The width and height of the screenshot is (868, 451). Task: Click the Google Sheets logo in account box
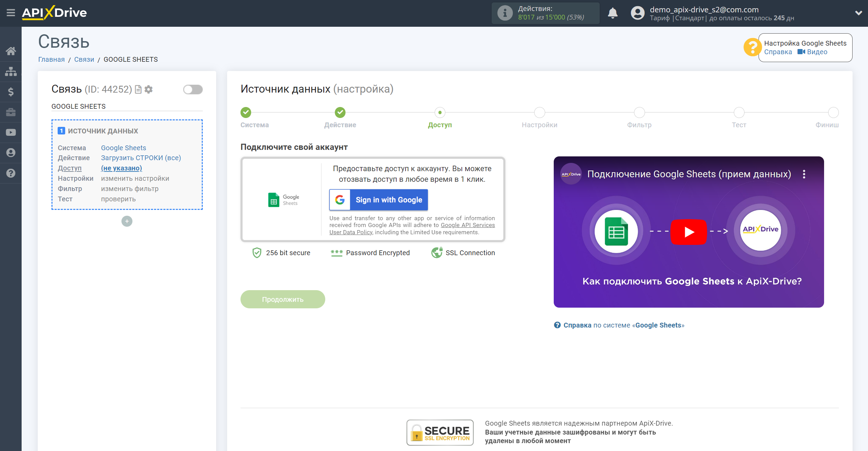click(283, 200)
